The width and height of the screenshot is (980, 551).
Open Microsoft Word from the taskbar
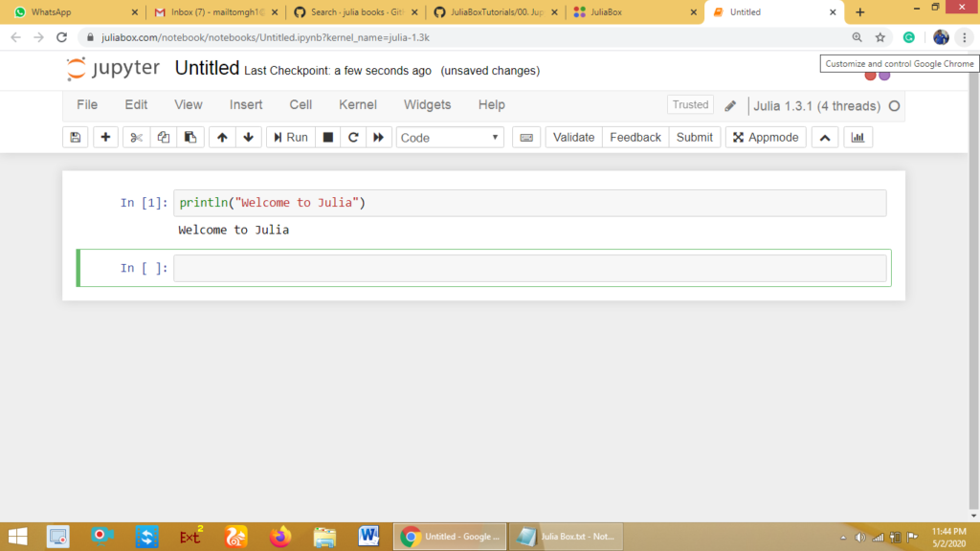(x=368, y=537)
